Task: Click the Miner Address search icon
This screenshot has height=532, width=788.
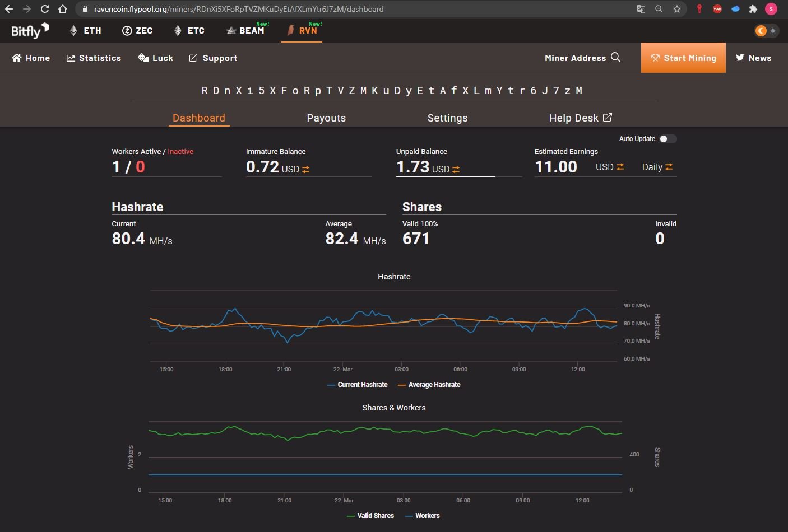Action: coord(615,57)
